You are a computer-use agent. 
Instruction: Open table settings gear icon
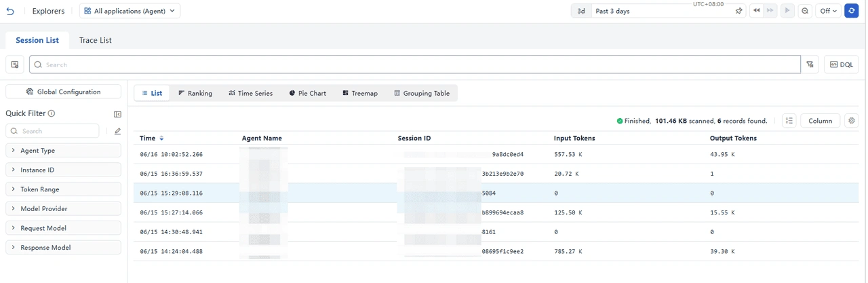coord(852,121)
